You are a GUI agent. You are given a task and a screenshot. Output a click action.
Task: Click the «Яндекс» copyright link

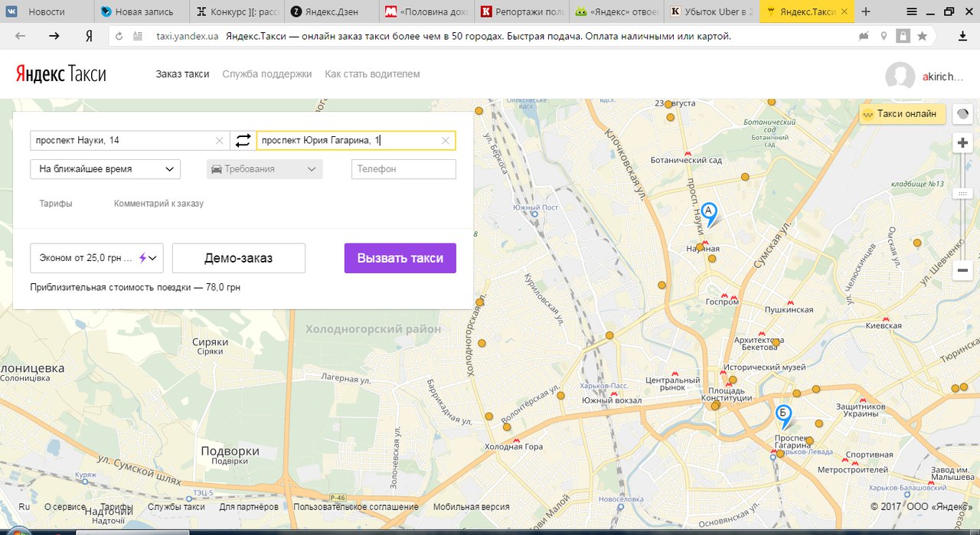(x=940, y=507)
